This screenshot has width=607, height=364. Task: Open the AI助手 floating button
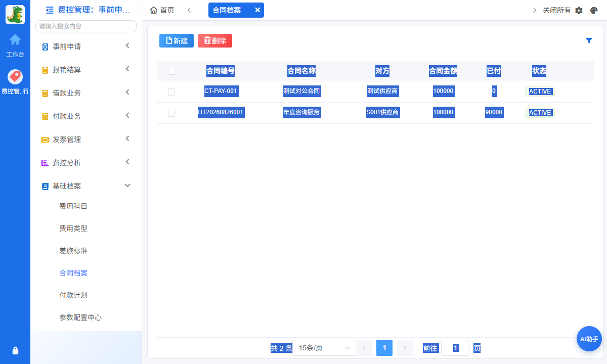click(589, 339)
